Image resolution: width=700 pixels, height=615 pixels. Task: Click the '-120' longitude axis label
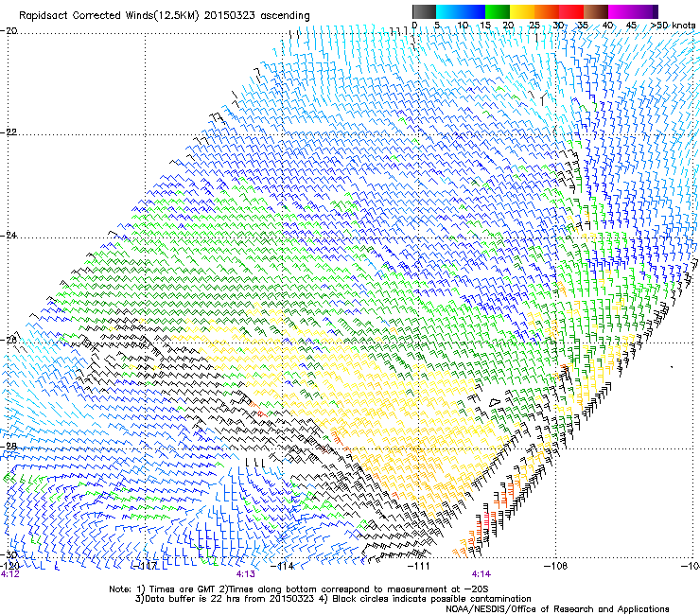[9, 566]
